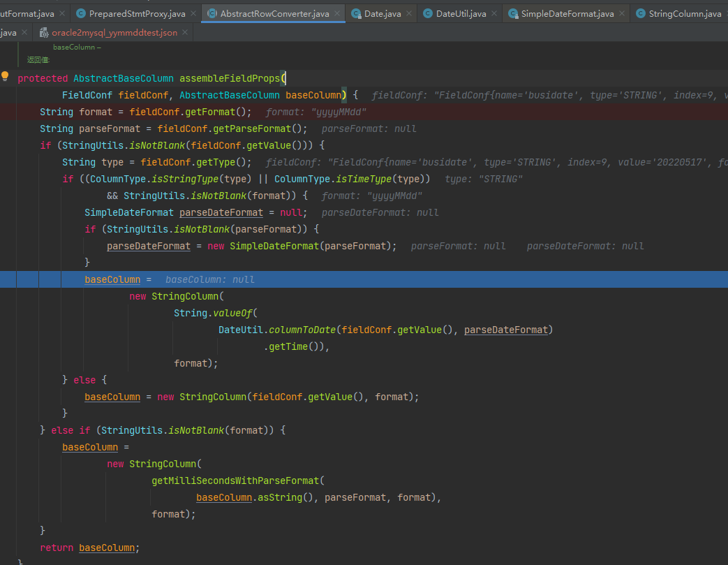Open the SimpleDateFormat.java tab
This screenshot has width=728, height=565.
[x=567, y=14]
